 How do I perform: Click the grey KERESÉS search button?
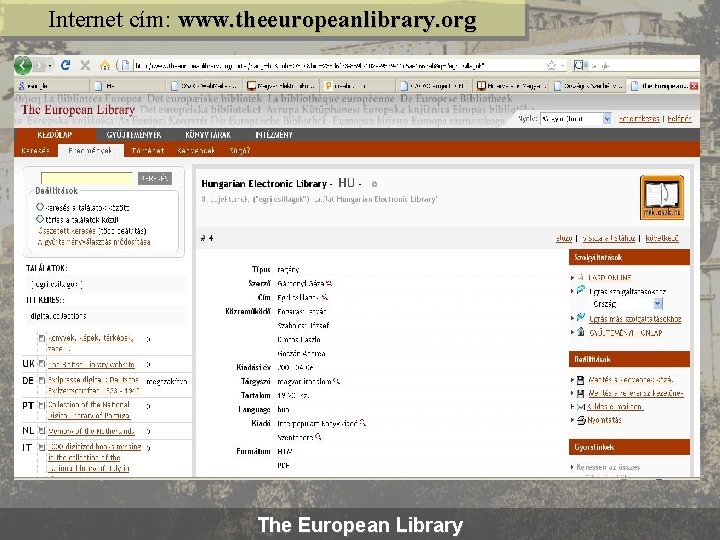pos(155,178)
